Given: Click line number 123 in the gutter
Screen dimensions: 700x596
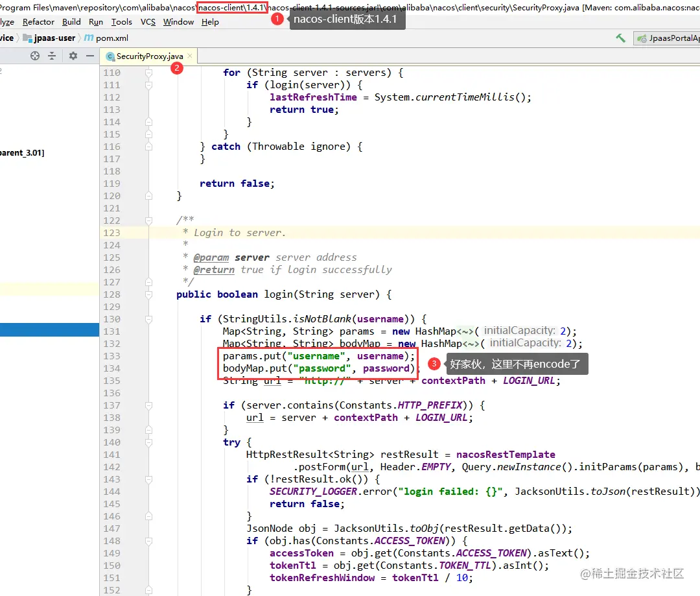Looking at the screenshot, I should click(111, 233).
